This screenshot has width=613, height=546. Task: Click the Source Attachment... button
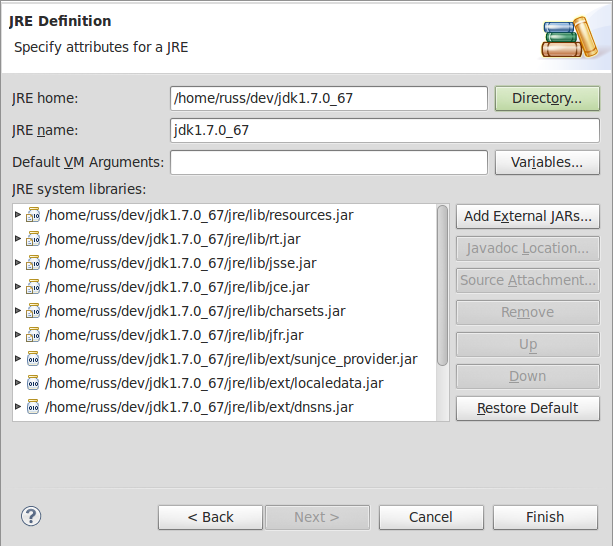528,280
